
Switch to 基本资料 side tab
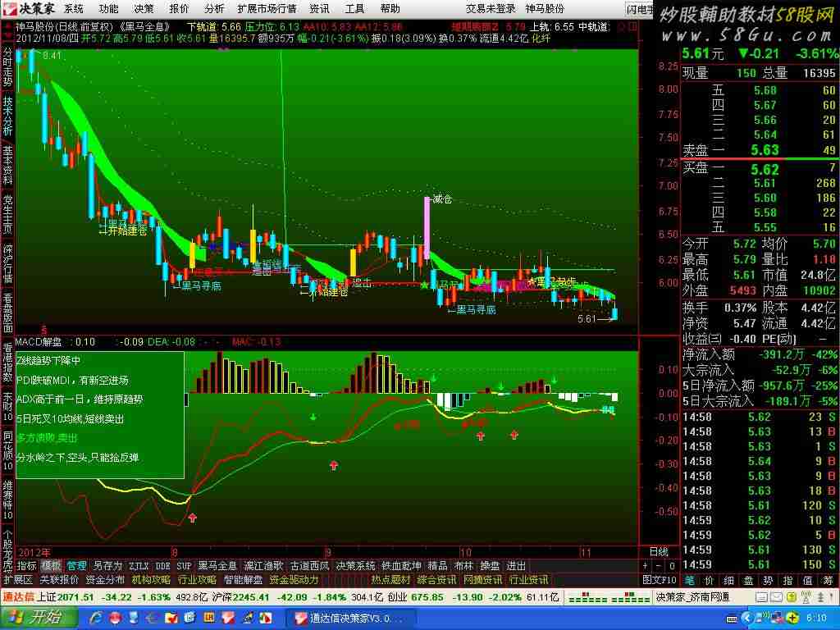tap(7, 165)
